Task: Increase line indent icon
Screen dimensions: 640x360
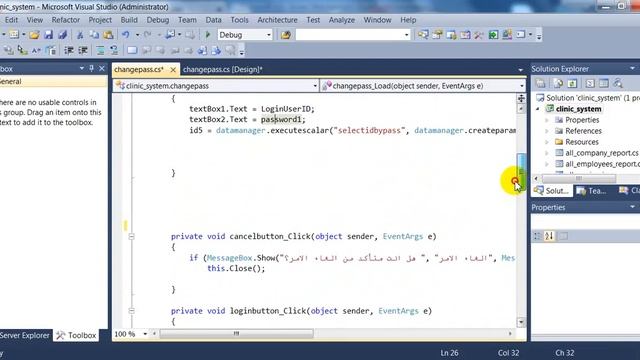Action: pyautogui.click(x=83, y=51)
